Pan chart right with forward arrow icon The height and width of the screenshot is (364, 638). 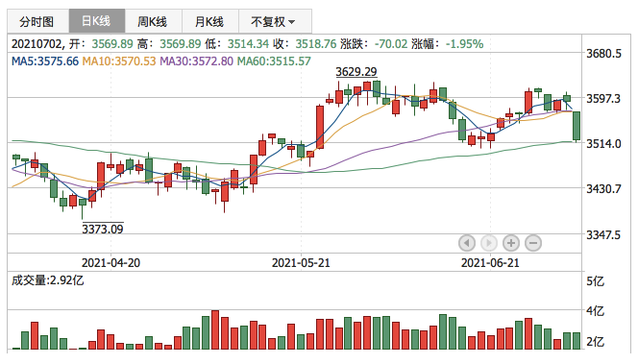(x=489, y=243)
